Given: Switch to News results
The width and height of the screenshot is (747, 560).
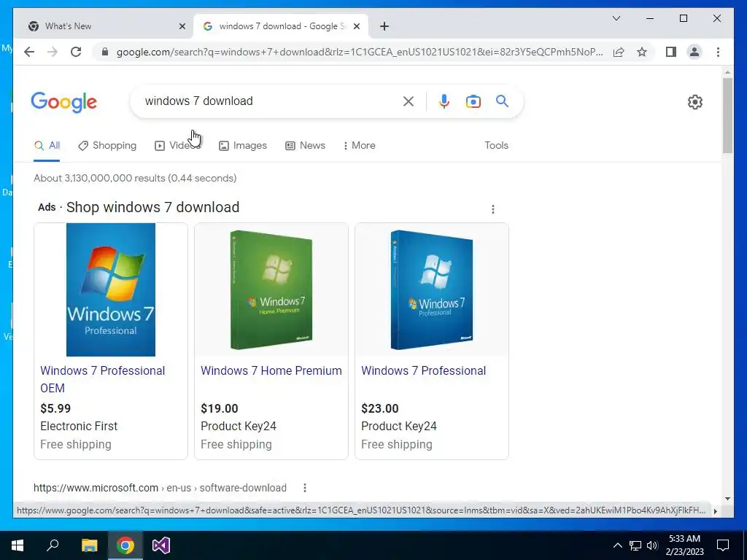Looking at the screenshot, I should click(306, 145).
